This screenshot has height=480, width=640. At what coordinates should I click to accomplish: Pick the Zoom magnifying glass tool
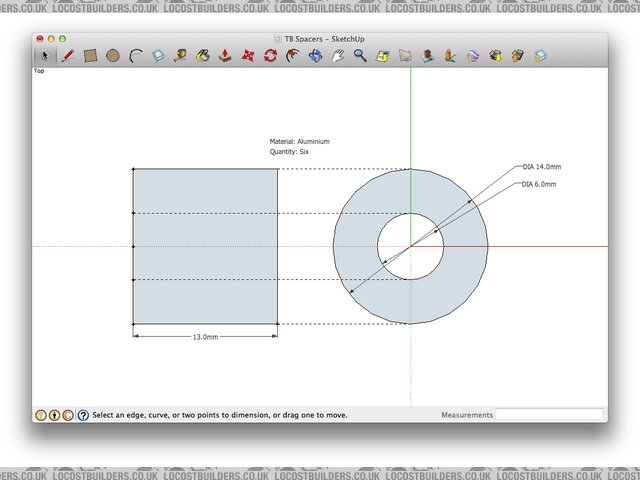(x=360, y=56)
